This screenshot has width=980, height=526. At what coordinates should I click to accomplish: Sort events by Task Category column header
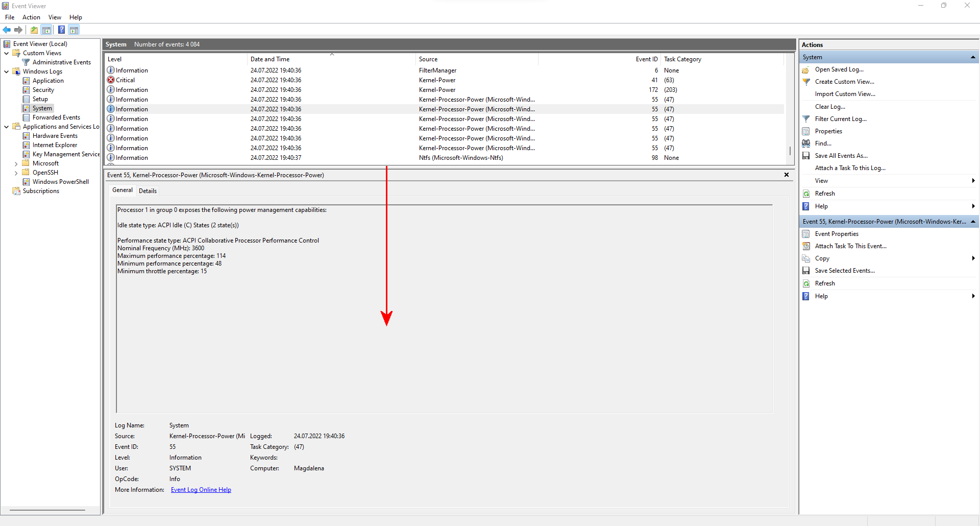coord(722,59)
